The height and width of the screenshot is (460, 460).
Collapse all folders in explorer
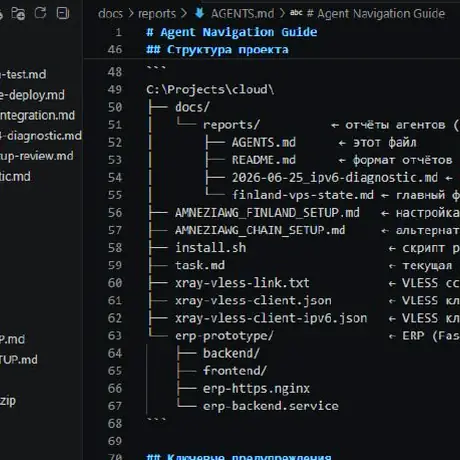pyautogui.click(x=63, y=13)
